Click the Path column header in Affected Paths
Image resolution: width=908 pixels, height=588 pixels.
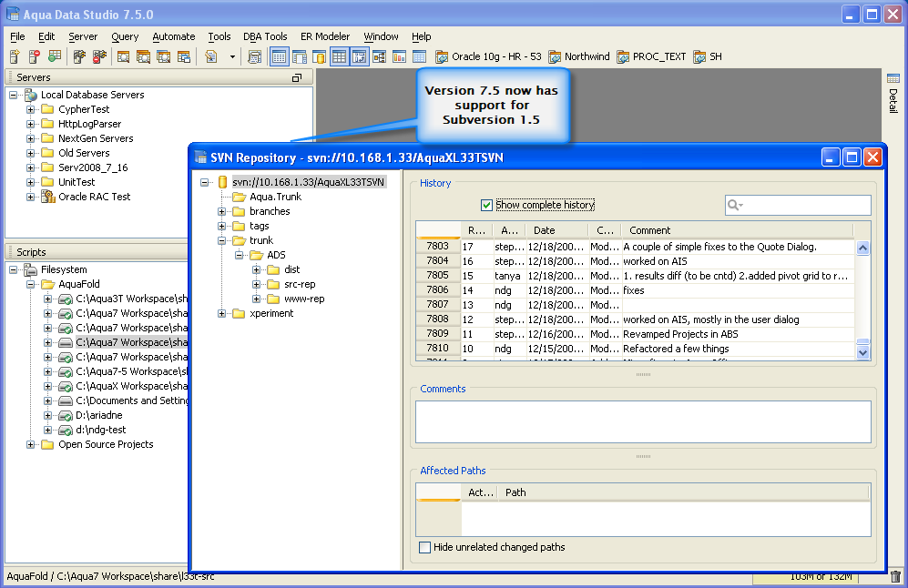[683, 492]
